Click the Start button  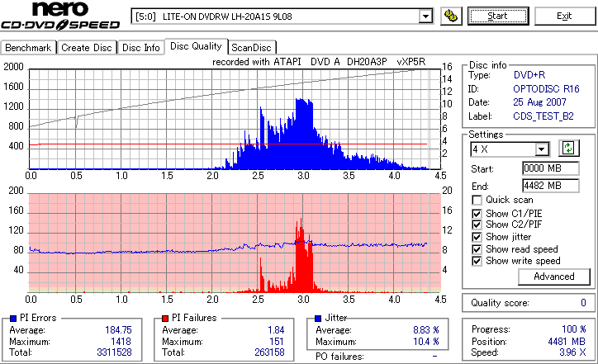click(x=498, y=16)
